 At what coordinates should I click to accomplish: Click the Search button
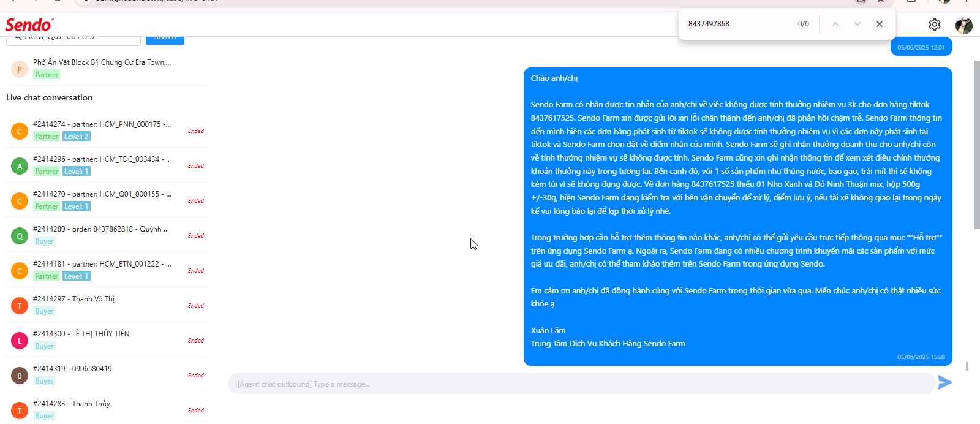point(165,39)
